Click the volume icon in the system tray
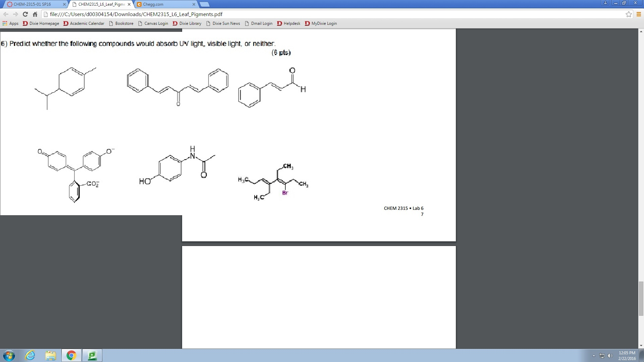This screenshot has width=644, height=362. tap(609, 355)
